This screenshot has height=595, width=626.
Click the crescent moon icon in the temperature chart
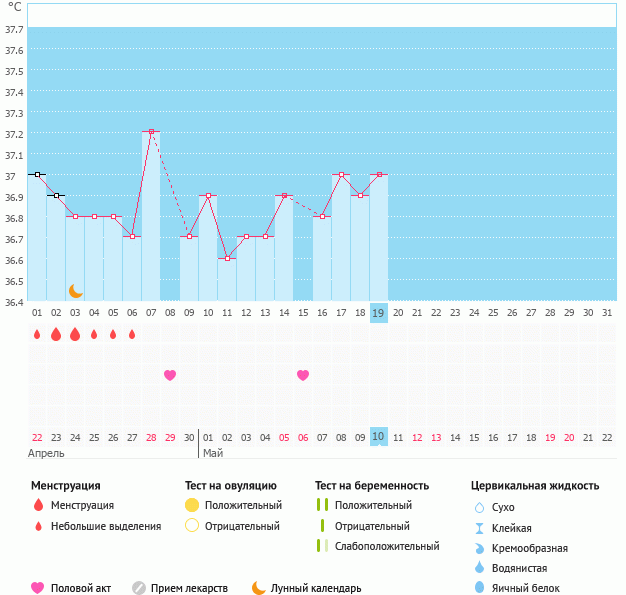click(x=76, y=290)
